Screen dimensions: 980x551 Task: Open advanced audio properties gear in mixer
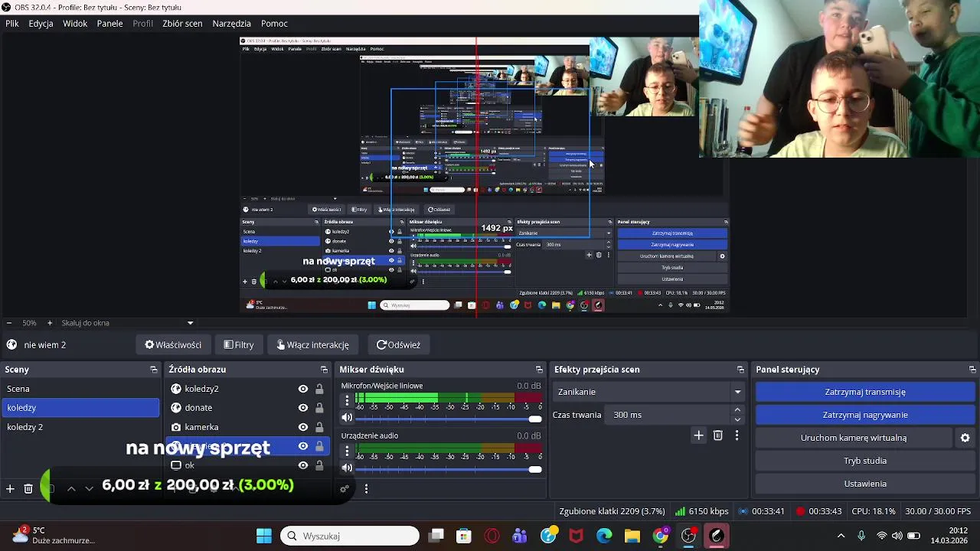click(x=345, y=488)
